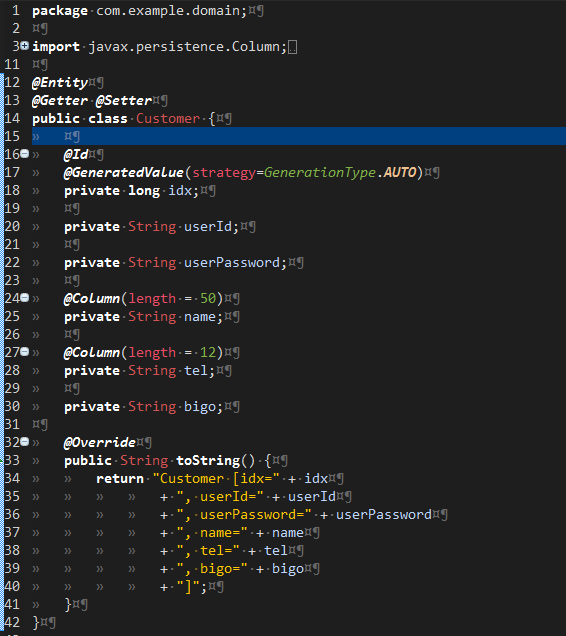Click the class name Customer on line 14
Screen dimensions: 566x636
coord(168,118)
